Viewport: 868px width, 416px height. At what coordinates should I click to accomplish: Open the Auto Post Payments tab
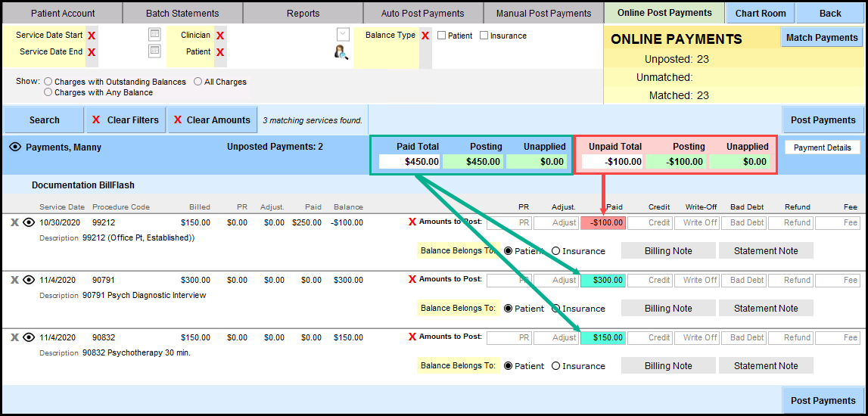tap(422, 13)
